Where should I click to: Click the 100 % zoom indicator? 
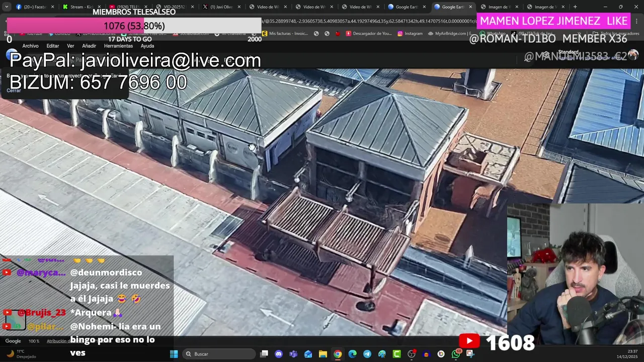click(34, 341)
